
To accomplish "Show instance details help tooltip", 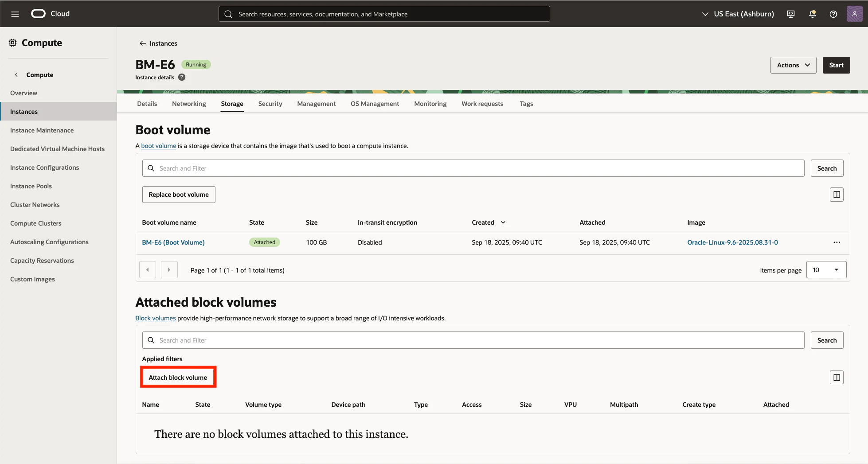I will [182, 77].
